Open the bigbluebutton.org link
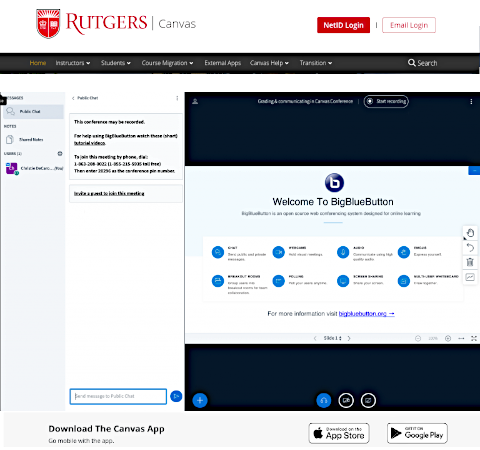The height and width of the screenshot is (450, 480). point(366,314)
